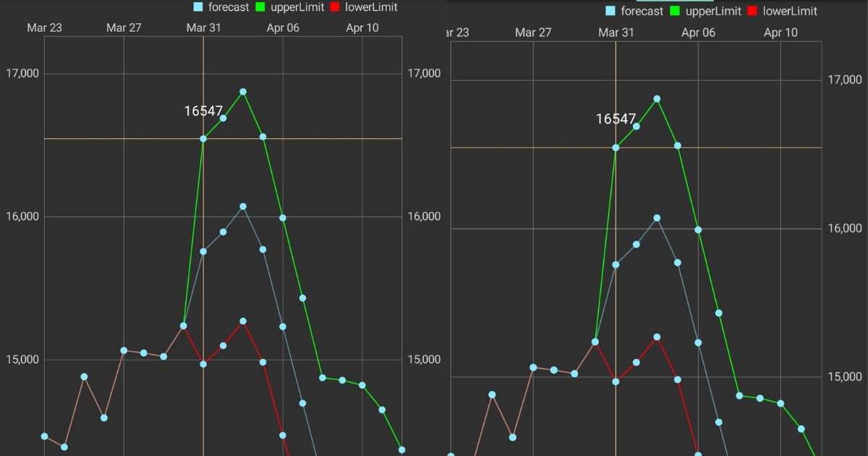Select the peak forecast line point in left chart
868x456 pixels.
(x=243, y=206)
